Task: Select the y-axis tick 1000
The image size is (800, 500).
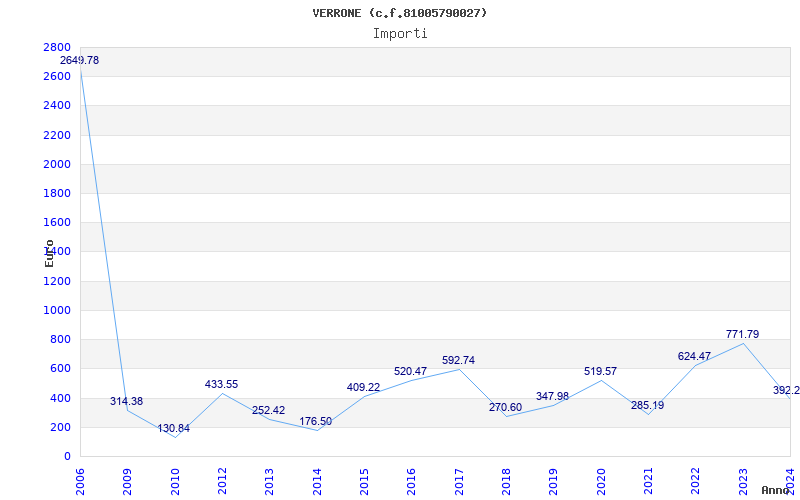Action: [x=57, y=310]
